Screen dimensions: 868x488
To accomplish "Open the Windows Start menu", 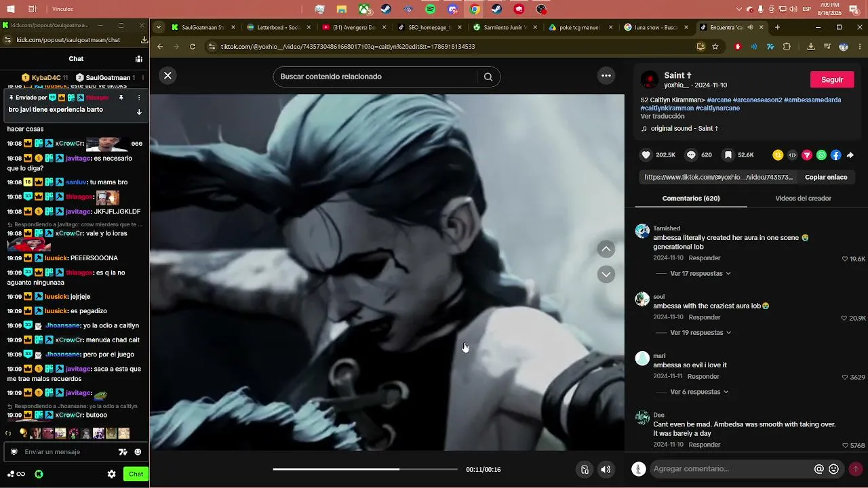I will (x=11, y=9).
